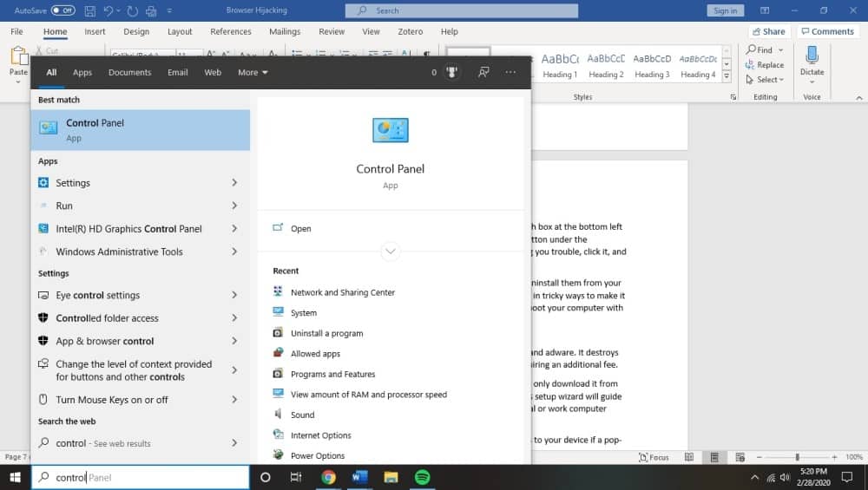This screenshot has width=868, height=490.
Task: Switch to Email search filter tab
Action: (x=178, y=73)
